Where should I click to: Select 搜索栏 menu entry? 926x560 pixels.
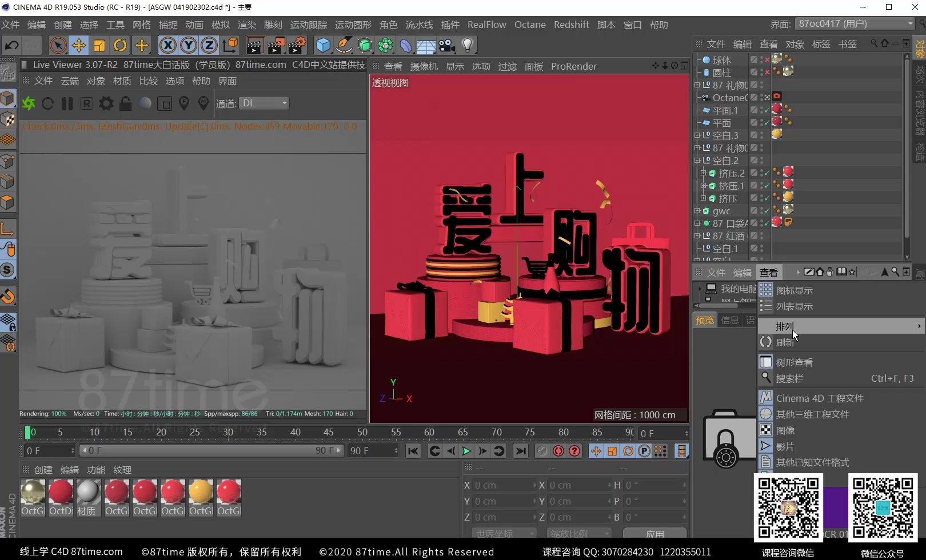[841, 378]
